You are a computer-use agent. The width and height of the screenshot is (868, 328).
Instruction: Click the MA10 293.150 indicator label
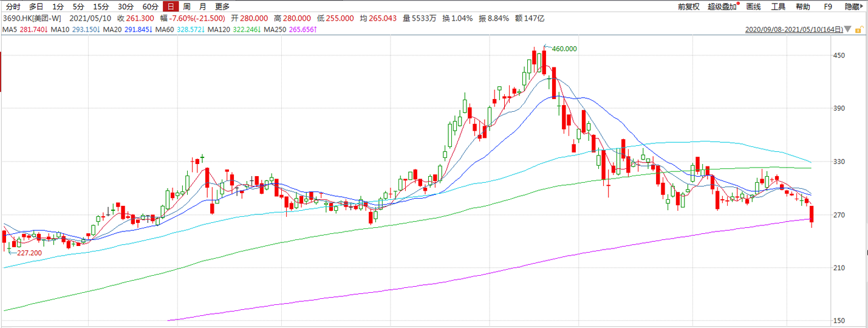coord(75,29)
